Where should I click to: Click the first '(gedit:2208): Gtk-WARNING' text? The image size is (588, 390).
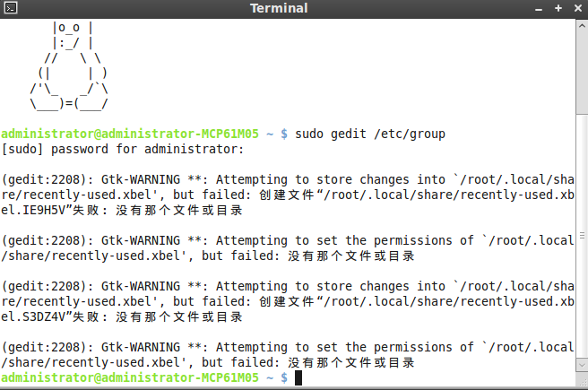tap(91, 179)
